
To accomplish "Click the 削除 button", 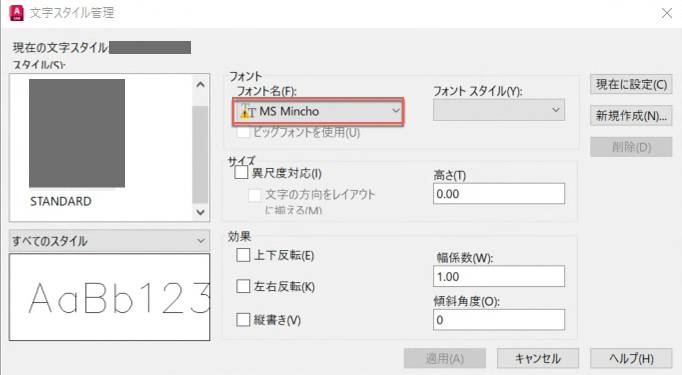I will [x=631, y=147].
